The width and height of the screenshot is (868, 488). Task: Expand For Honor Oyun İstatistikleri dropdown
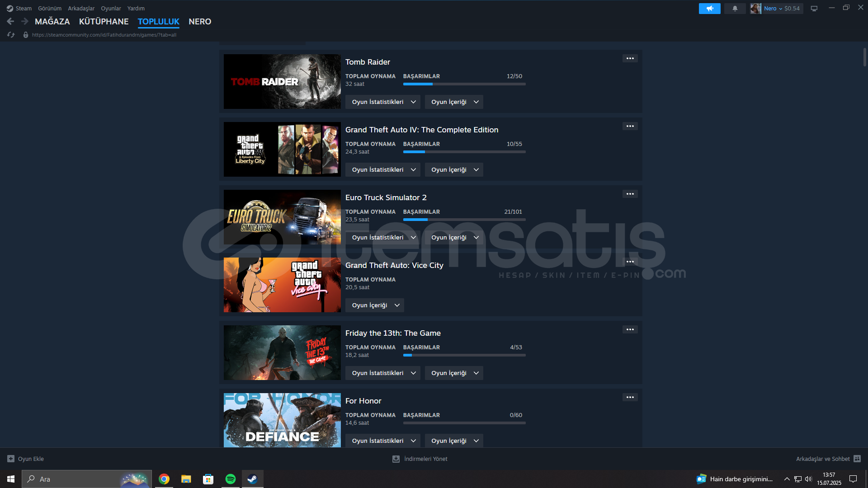(383, 441)
